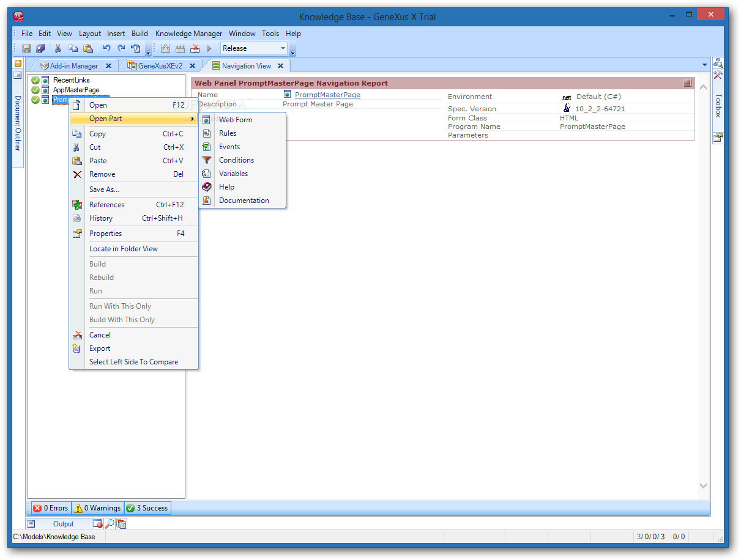Click the Save All toolbar icon
Image resolution: width=741 pixels, height=560 pixels.
pos(40,48)
